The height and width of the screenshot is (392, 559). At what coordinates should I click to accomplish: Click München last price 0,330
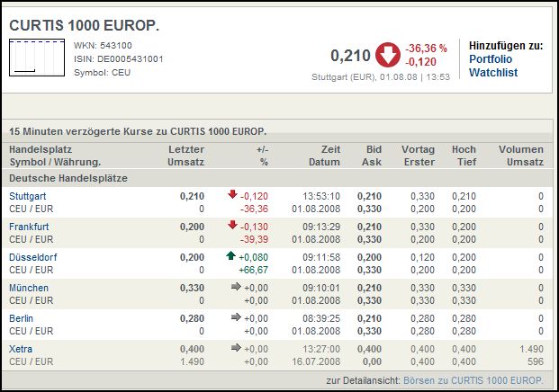(x=192, y=289)
